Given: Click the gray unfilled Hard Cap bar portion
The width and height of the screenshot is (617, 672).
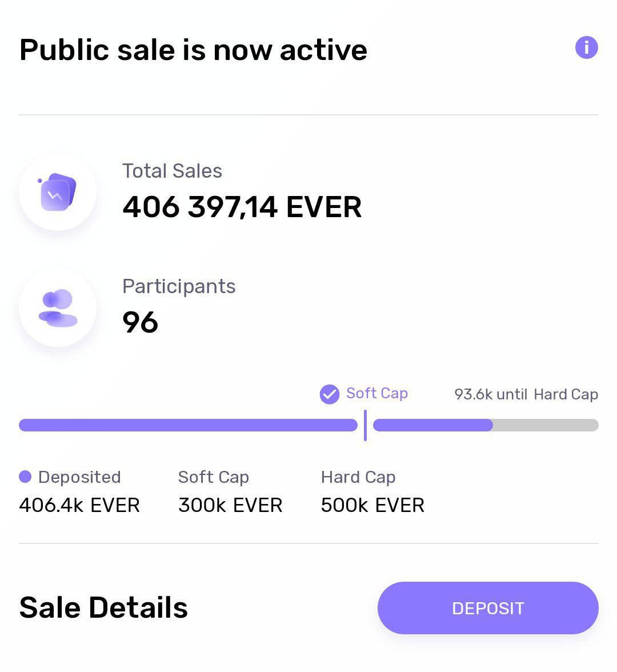Looking at the screenshot, I should [545, 425].
